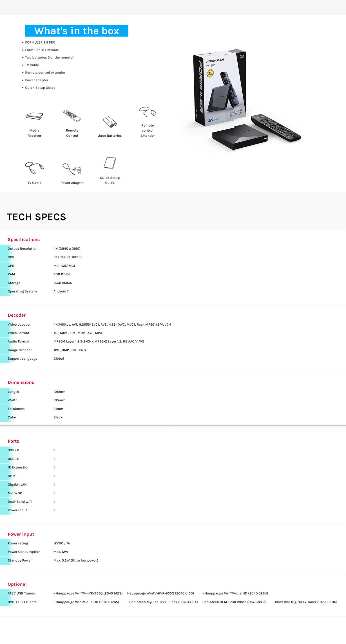346x644 pixels.
Task: Select the Dimensions section heading
Action: [x=21, y=382]
